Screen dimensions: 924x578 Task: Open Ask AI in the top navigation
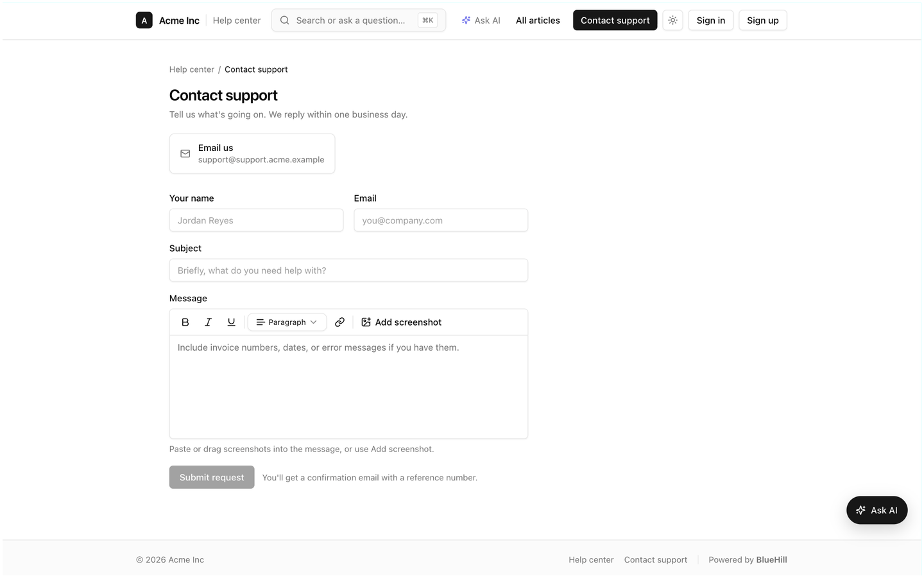[x=481, y=21]
